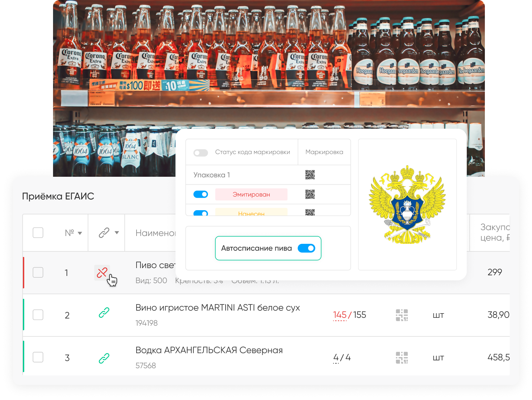532x400 pixels.
Task: Click the price 299 in row 1
Action: coord(495,272)
